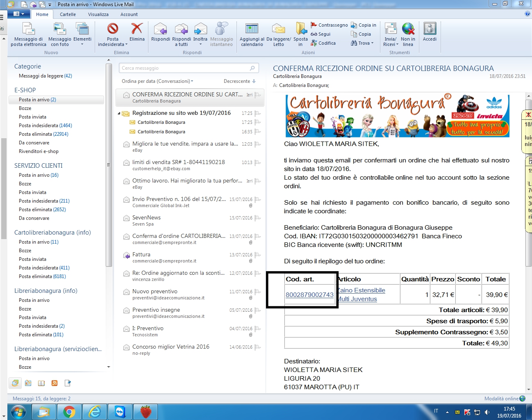Open the Account ribbon tab
The height and width of the screenshot is (420, 532).
click(x=129, y=14)
